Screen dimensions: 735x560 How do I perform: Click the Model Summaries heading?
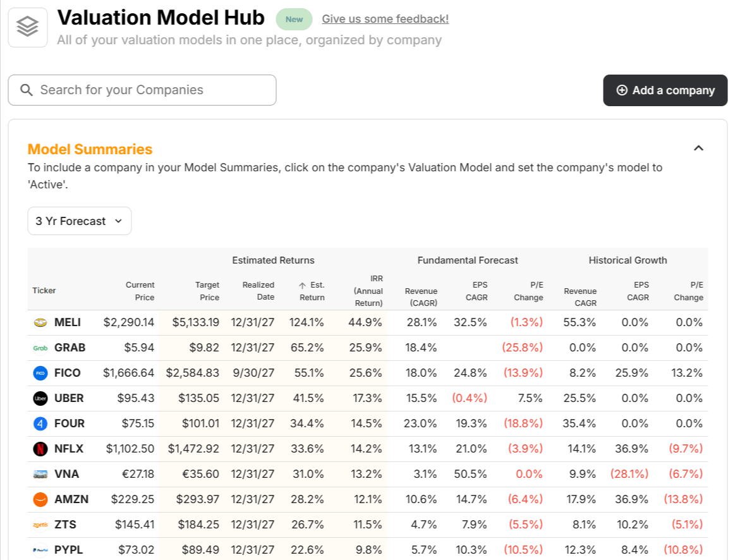click(90, 149)
